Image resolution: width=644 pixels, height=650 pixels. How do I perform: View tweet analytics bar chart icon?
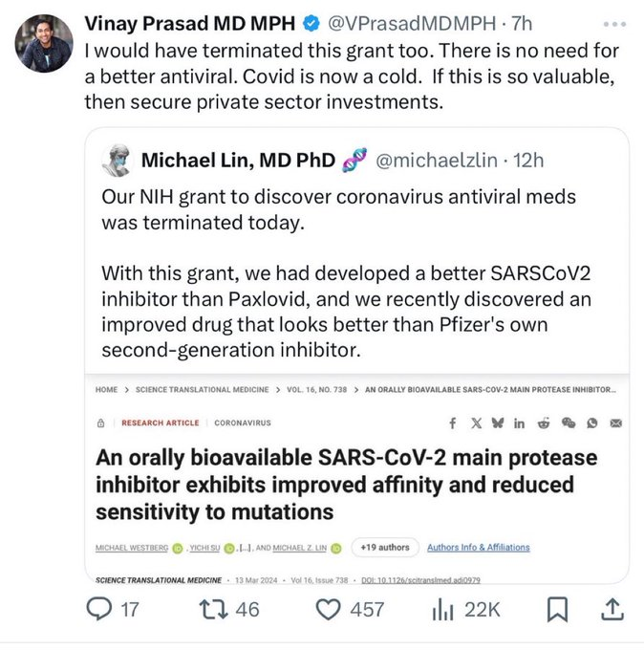(444, 609)
